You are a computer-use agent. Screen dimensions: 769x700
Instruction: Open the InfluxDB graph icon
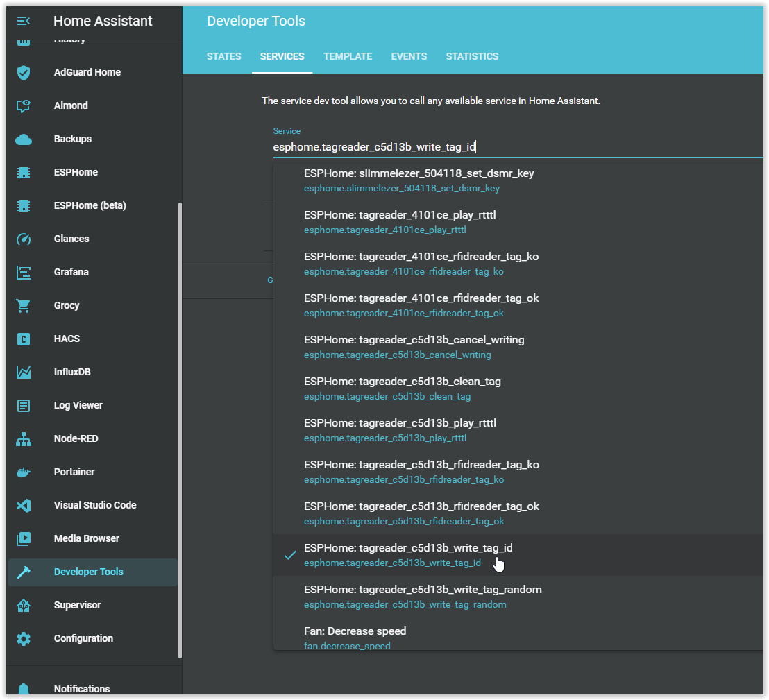click(x=23, y=373)
